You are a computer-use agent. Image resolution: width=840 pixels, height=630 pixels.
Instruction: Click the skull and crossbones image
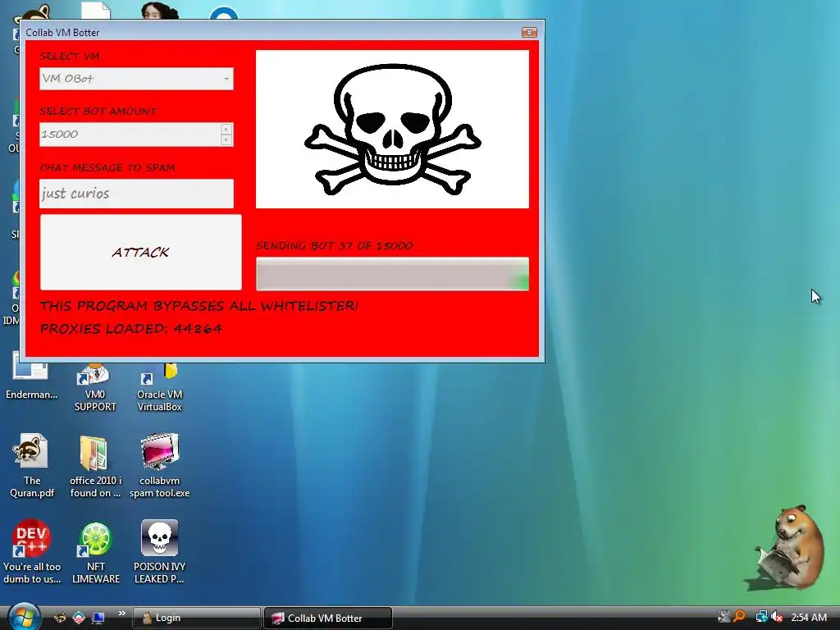(392, 129)
